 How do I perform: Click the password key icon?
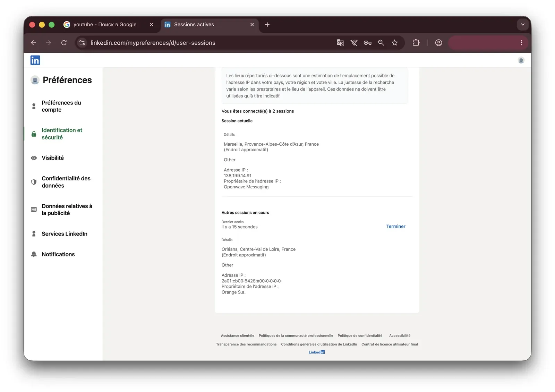pyautogui.click(x=367, y=43)
